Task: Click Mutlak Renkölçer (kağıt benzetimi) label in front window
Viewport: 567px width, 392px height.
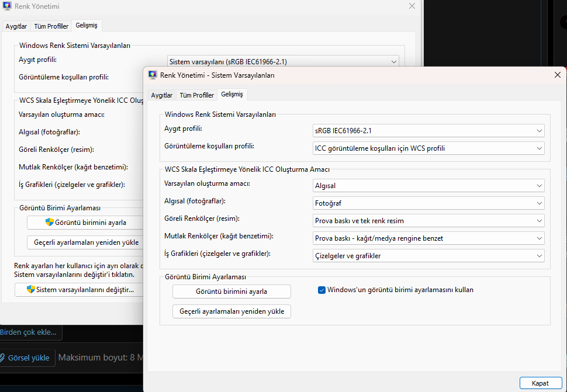Action: coord(219,236)
